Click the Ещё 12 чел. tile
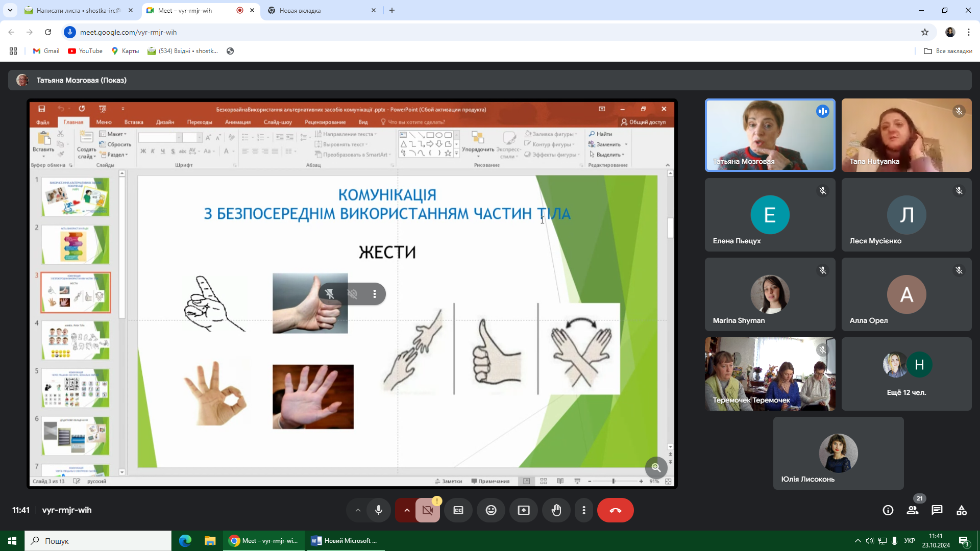 coord(906,374)
